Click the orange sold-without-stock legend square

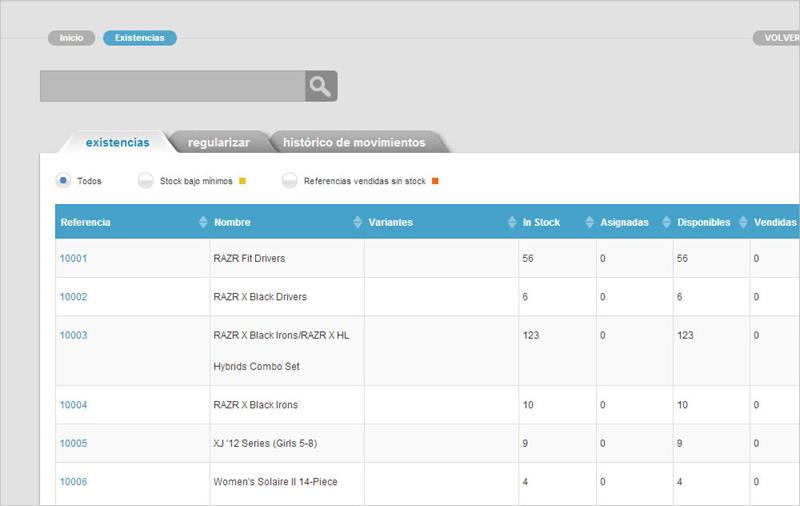[x=435, y=182]
